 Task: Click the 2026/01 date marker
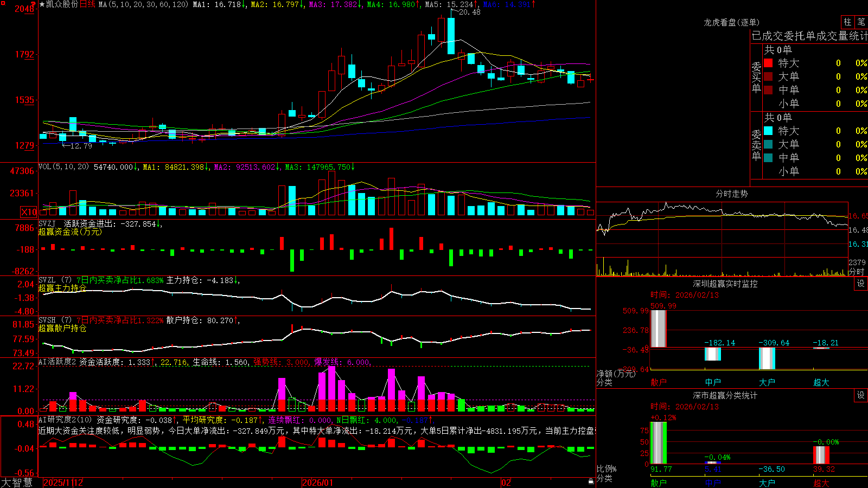(x=317, y=483)
